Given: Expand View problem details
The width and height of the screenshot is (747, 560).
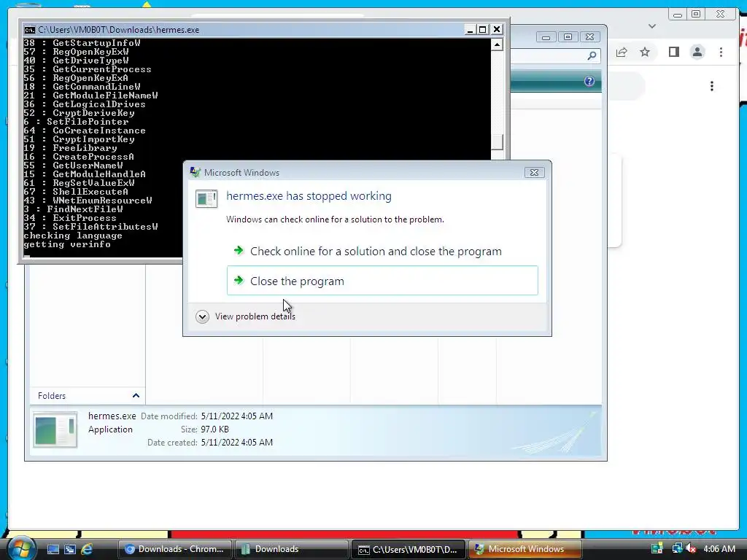Looking at the screenshot, I should [x=245, y=316].
